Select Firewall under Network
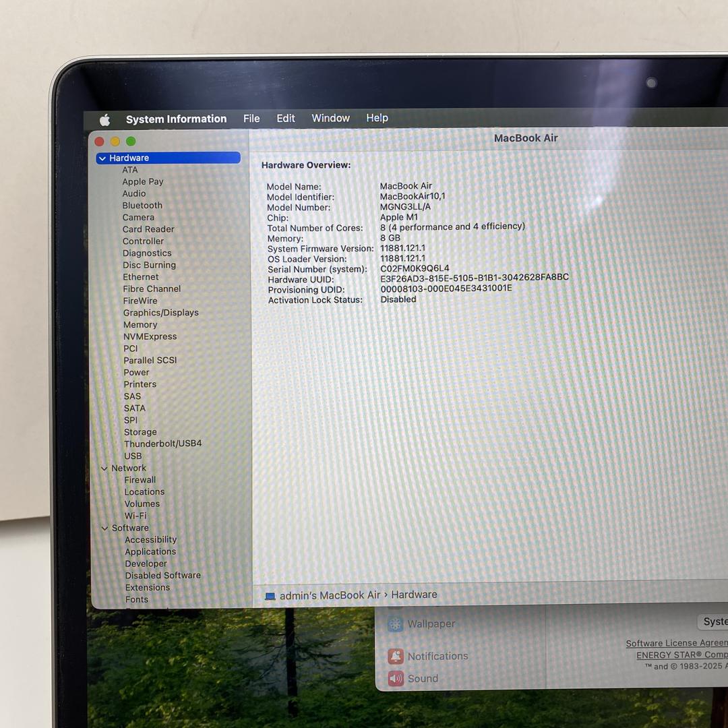The height and width of the screenshot is (728, 728). point(140,480)
